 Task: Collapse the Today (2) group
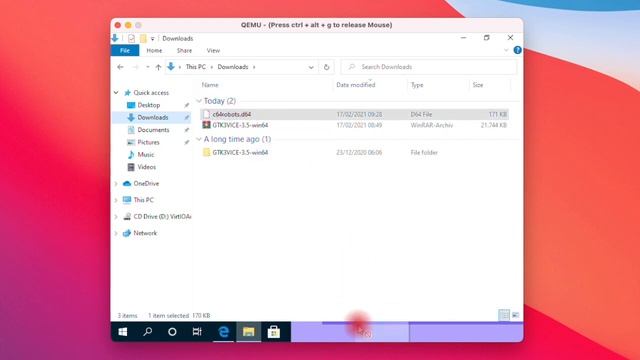pos(199,101)
